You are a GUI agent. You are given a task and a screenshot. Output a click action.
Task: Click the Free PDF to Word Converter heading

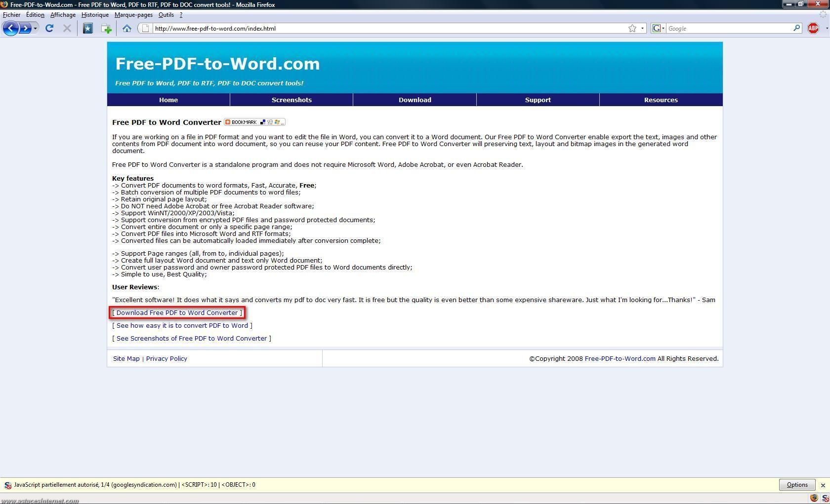click(166, 122)
